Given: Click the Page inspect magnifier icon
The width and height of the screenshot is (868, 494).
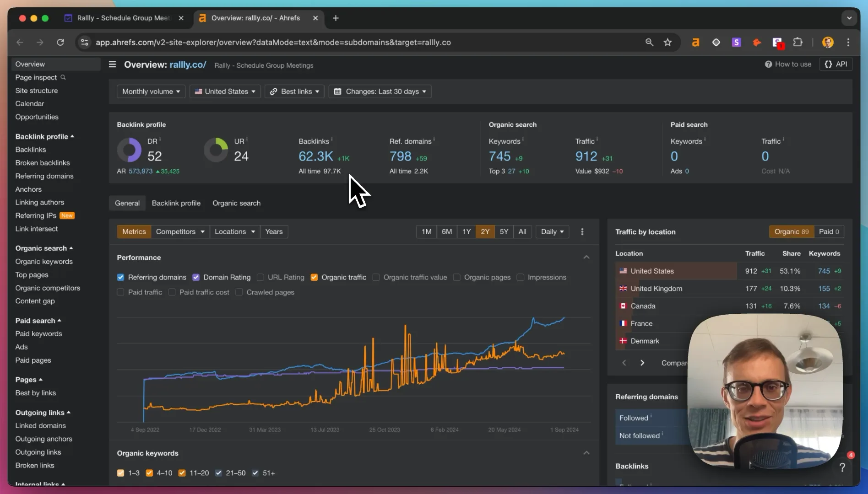Looking at the screenshot, I should tap(63, 77).
